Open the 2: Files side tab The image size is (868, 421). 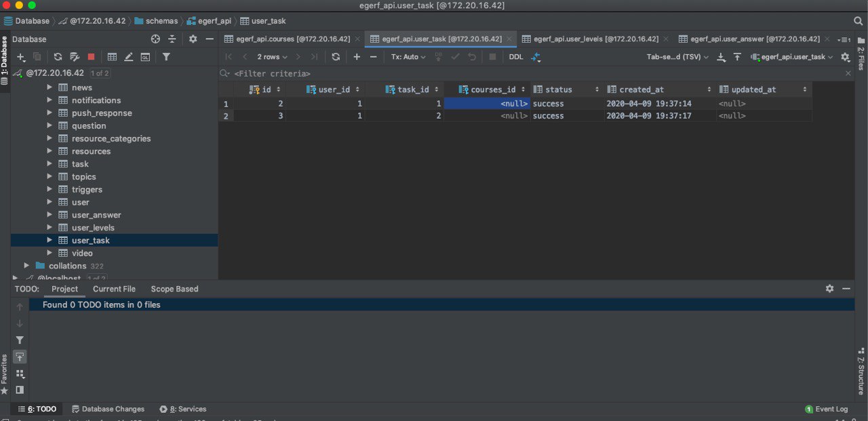pyautogui.click(x=861, y=54)
